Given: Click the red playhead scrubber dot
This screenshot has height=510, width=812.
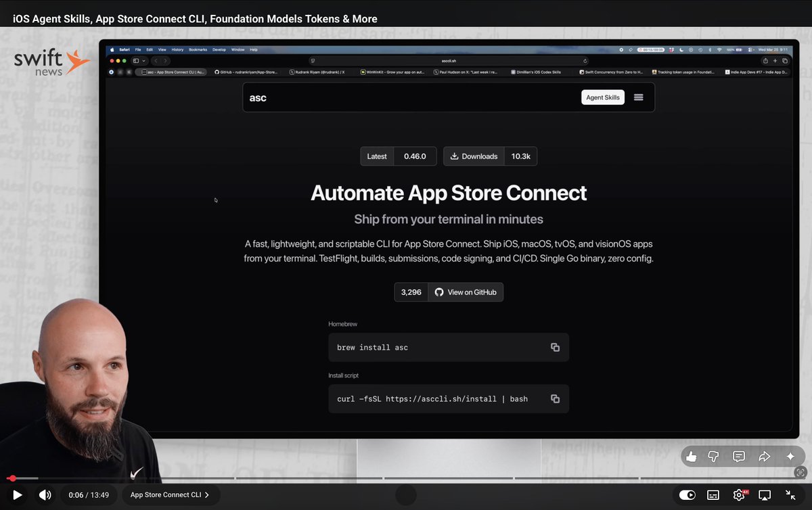Looking at the screenshot, I should pyautogui.click(x=12, y=478).
